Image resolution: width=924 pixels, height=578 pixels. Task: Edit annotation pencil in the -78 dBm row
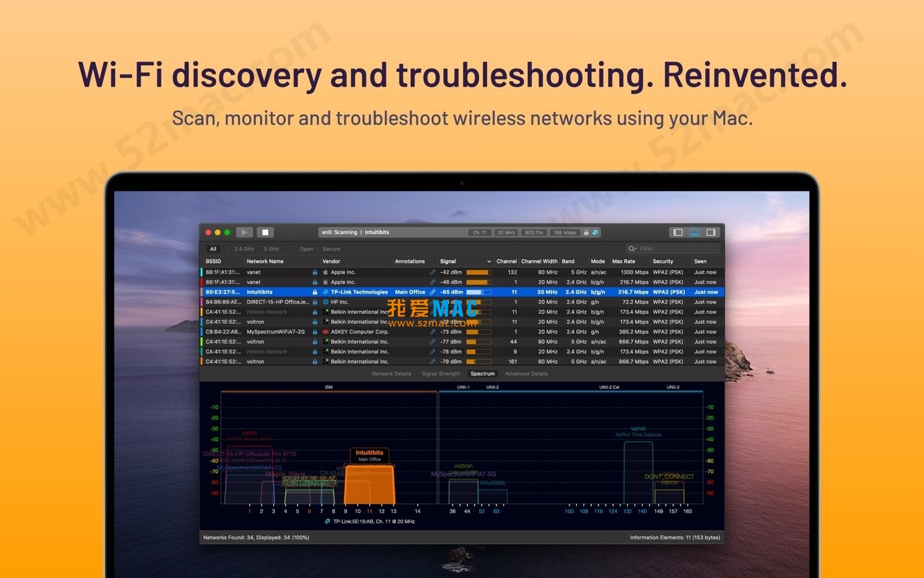(x=433, y=351)
